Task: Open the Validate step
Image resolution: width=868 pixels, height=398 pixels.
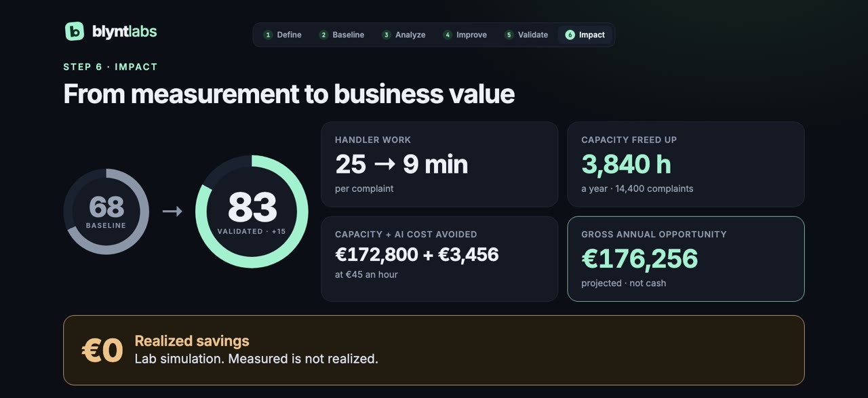Action: (527, 35)
